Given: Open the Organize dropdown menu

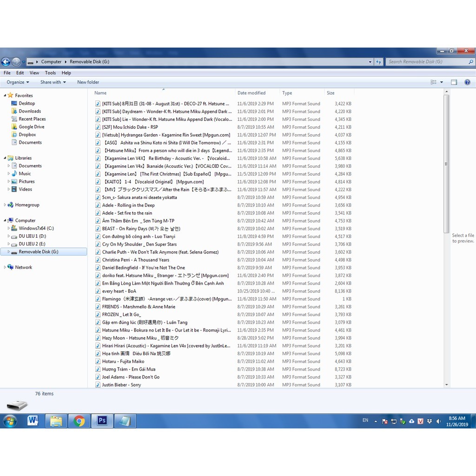Looking at the screenshot, I should [x=18, y=82].
